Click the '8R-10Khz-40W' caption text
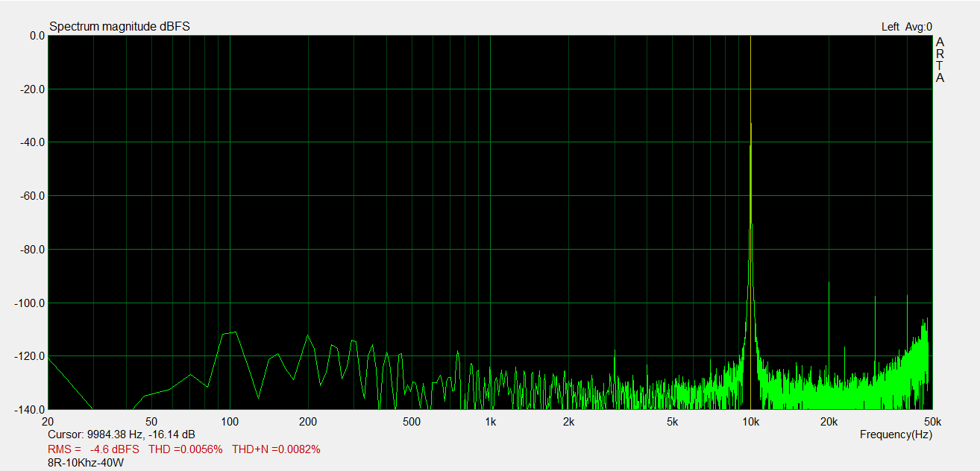The image size is (980, 471). pos(85,463)
